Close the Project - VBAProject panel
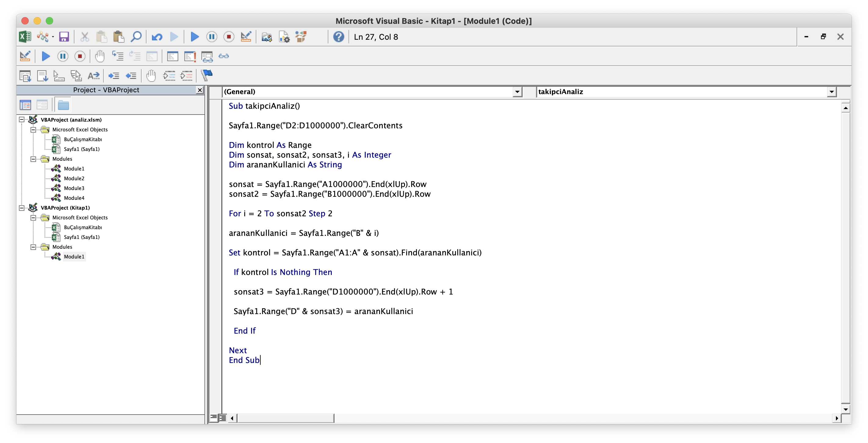Screen dimensions: 868x443 (200, 90)
